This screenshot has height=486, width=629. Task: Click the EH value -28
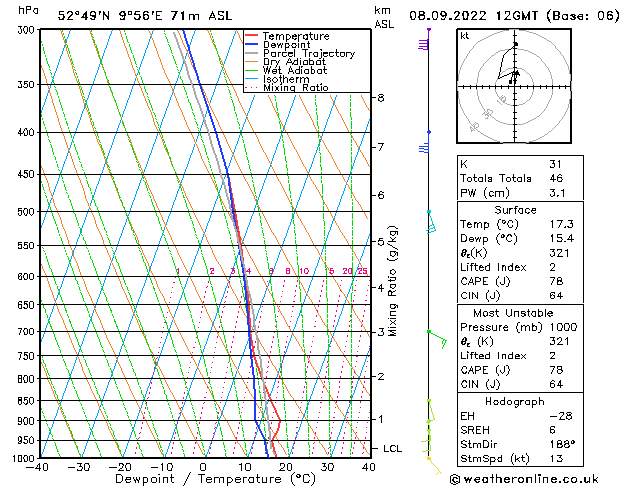point(561,416)
